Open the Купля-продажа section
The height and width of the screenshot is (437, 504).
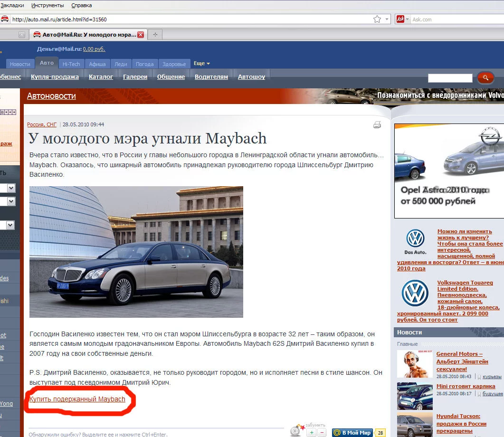(55, 77)
